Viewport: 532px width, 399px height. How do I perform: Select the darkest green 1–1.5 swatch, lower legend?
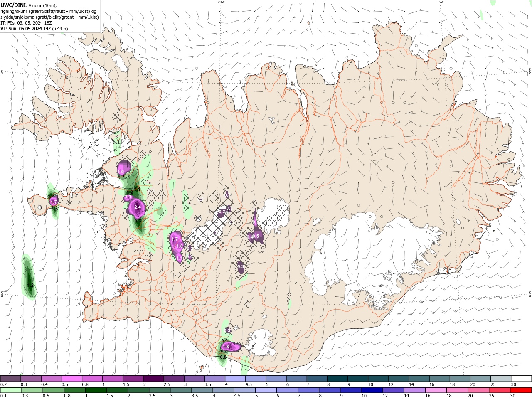[96, 390]
